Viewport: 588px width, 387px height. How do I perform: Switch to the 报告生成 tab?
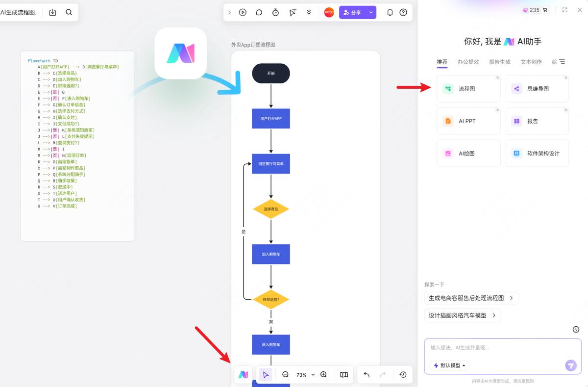[500, 62]
